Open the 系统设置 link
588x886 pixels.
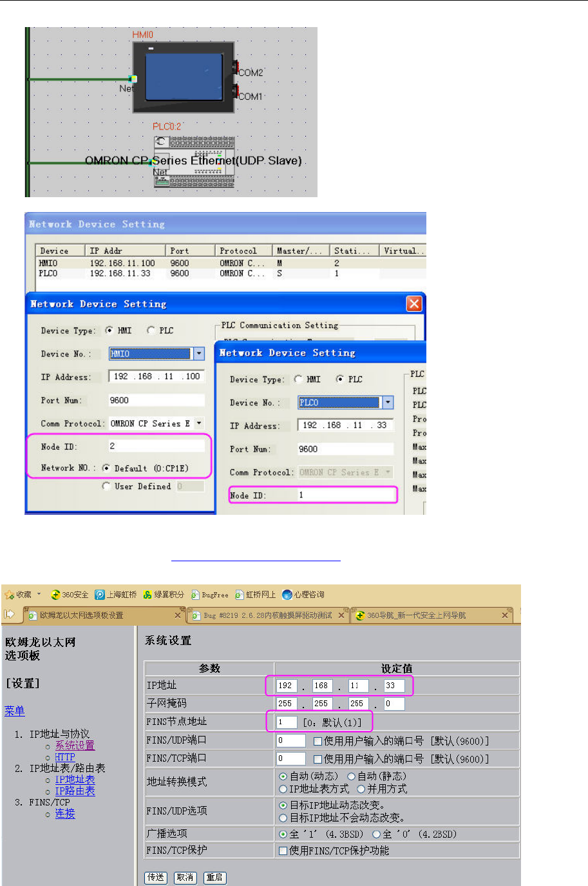coord(75,746)
